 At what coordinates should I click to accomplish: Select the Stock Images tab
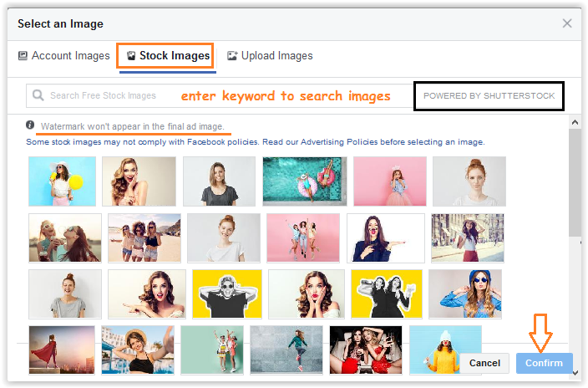click(165, 56)
